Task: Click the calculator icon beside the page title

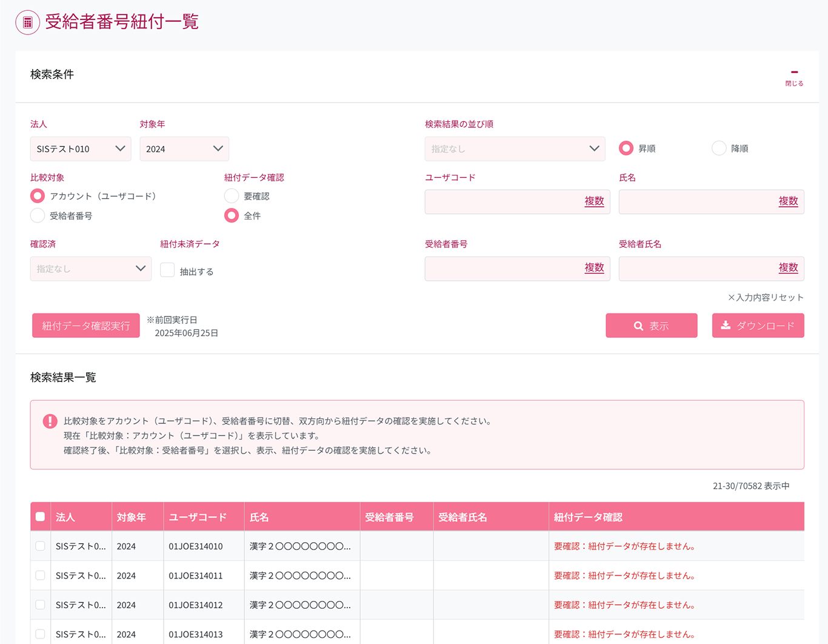Action: coord(27,22)
